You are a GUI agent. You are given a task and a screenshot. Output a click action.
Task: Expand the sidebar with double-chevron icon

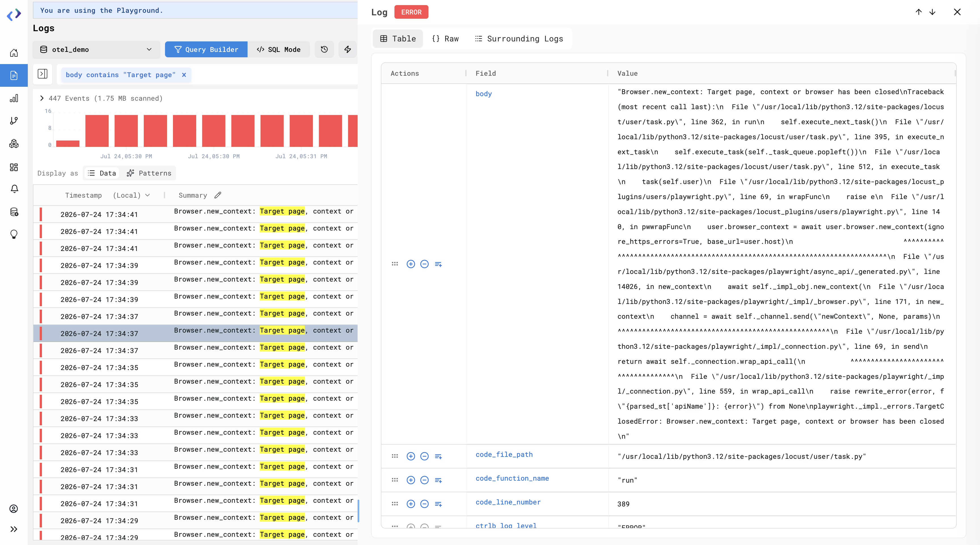click(x=14, y=529)
